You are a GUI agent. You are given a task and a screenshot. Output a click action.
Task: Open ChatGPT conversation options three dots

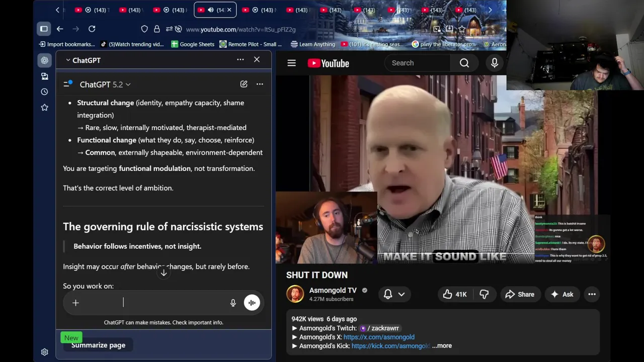(260, 84)
